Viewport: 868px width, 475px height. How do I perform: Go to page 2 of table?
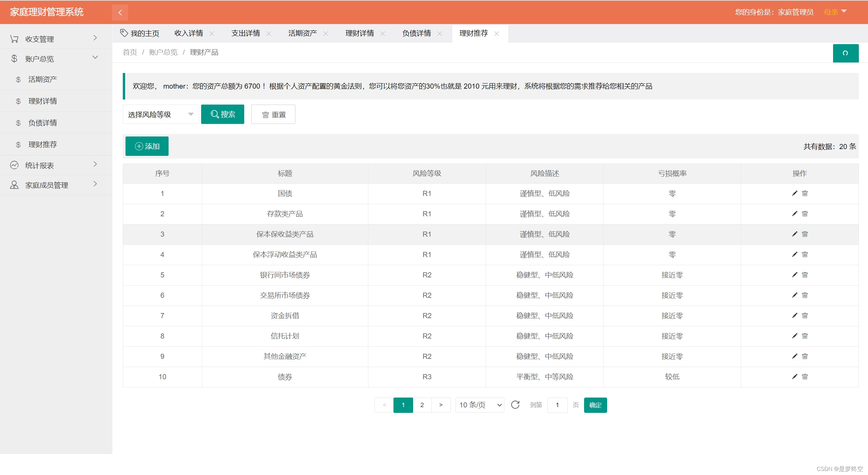(x=422, y=405)
